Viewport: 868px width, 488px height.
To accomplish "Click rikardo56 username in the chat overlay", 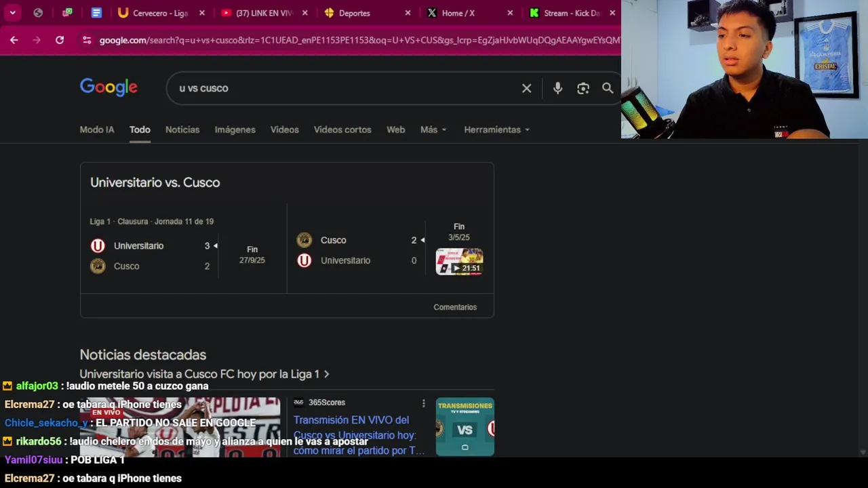I will pos(39,441).
